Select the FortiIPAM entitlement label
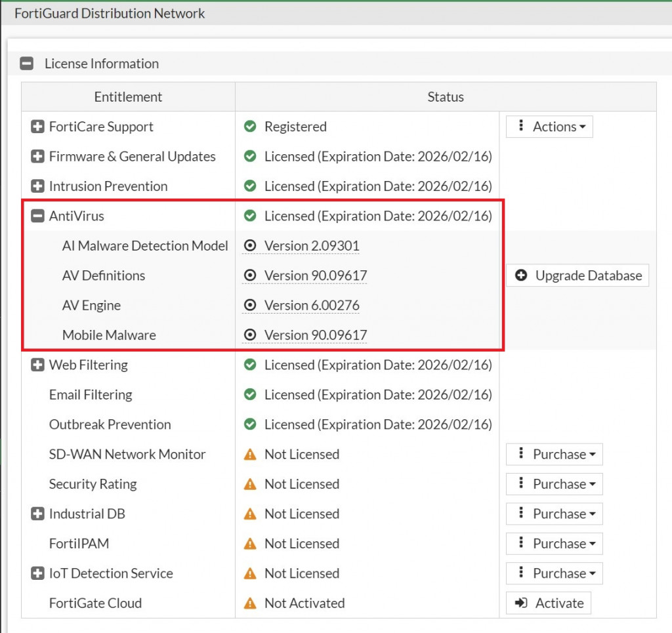This screenshot has height=633, width=672. tap(79, 544)
